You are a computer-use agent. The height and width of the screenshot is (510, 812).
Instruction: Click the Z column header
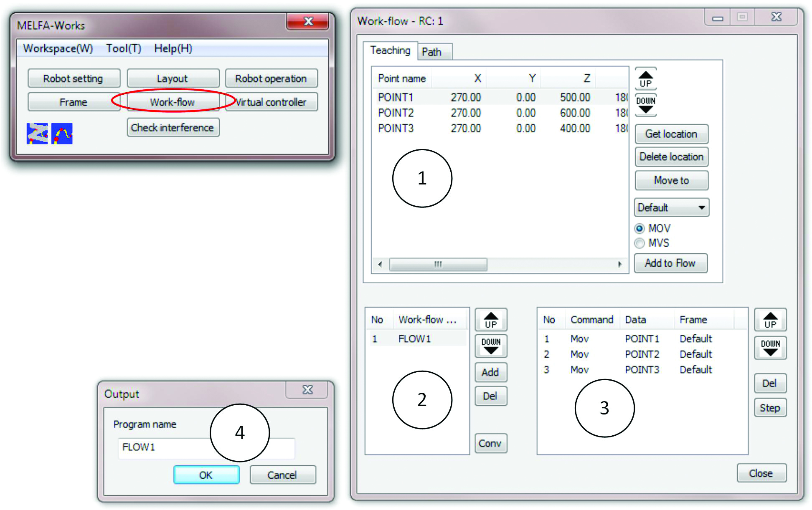(x=568, y=78)
